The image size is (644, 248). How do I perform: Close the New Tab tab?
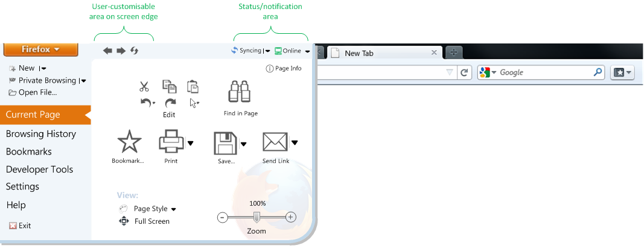pyautogui.click(x=434, y=52)
